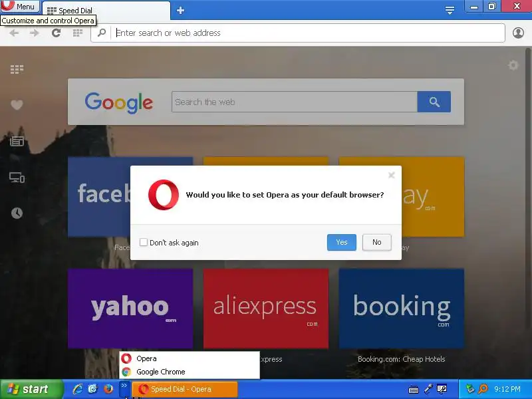Viewport: 532px width, 399px height.
Task: Launch Firefox from quick launch
Action: pyautogui.click(x=108, y=389)
